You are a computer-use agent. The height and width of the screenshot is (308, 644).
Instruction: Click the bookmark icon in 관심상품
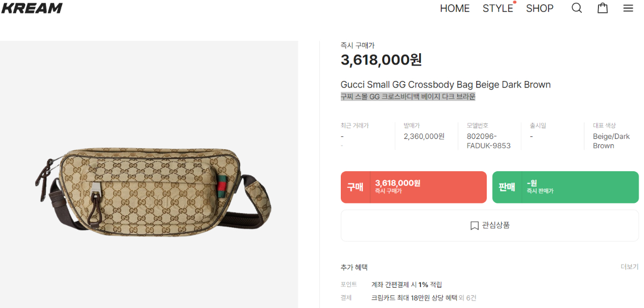(x=474, y=225)
